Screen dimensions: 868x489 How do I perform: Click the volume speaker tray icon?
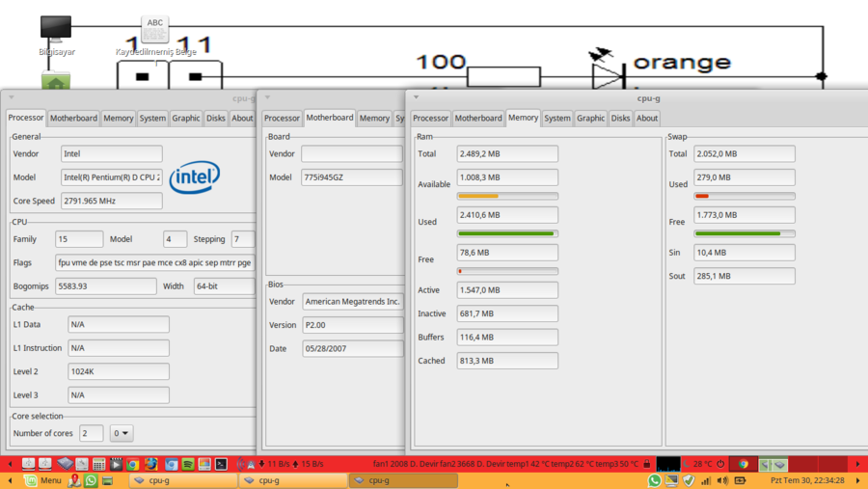click(x=722, y=480)
